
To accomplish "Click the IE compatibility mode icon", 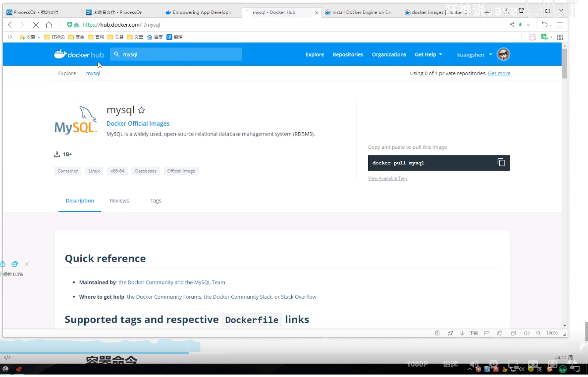I will [x=499, y=333].
